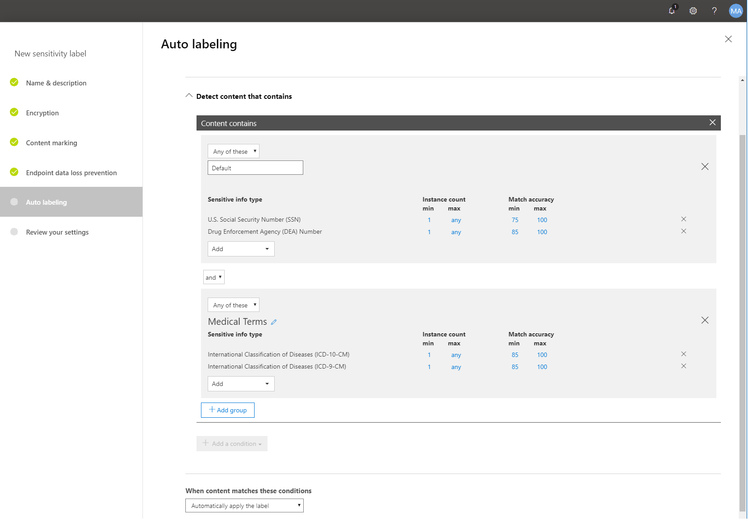Open the notifications bell icon

[672, 11]
